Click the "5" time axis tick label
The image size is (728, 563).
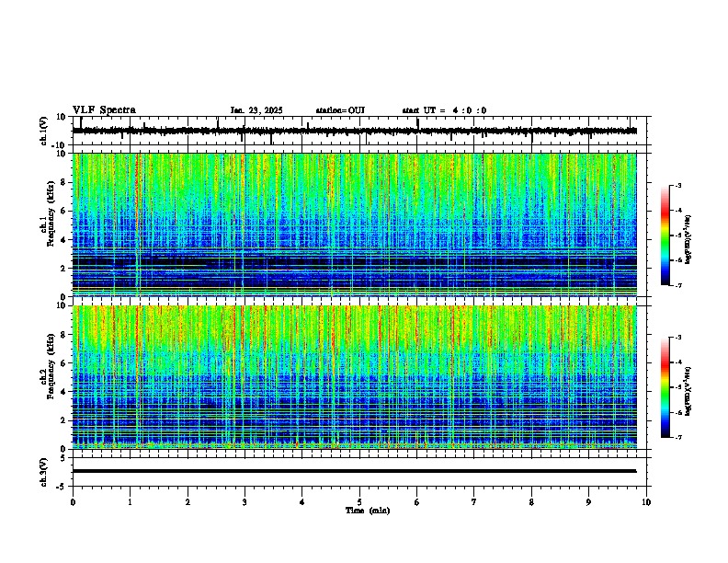tap(359, 502)
